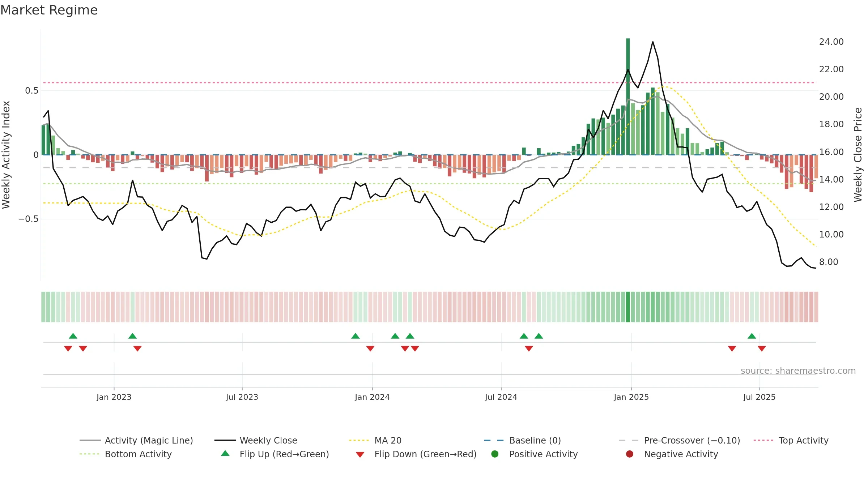
Task: Click the Jul 2025 x-axis label
Action: pyautogui.click(x=759, y=397)
